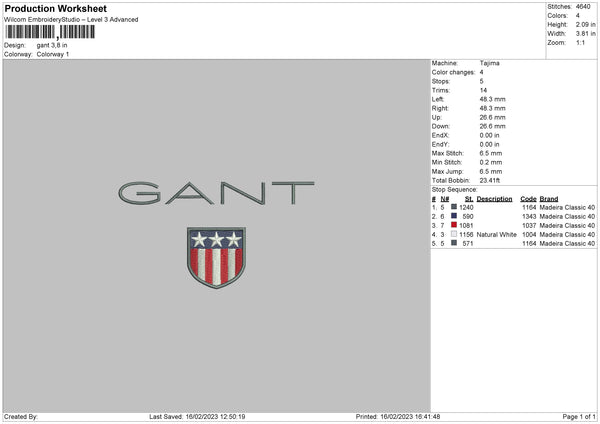Viewport: 600px width, 424px height.
Task: Click thread code 1037
Action: click(x=529, y=225)
